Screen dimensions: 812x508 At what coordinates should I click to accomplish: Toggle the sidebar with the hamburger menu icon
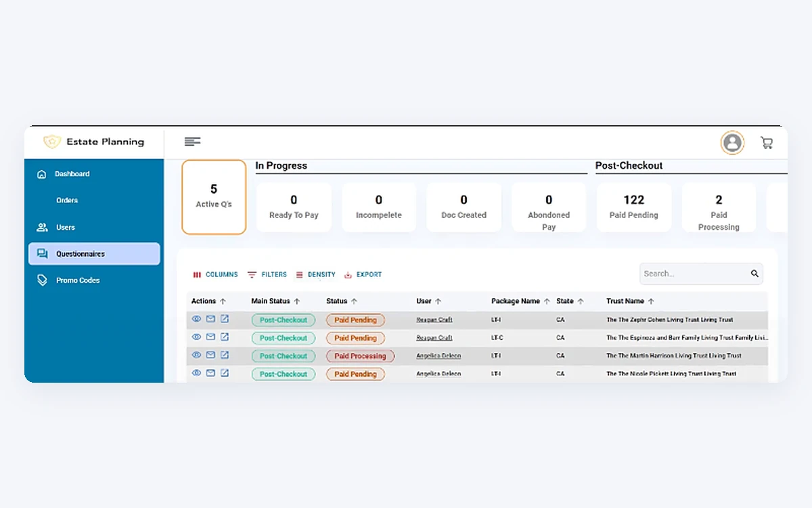(192, 142)
